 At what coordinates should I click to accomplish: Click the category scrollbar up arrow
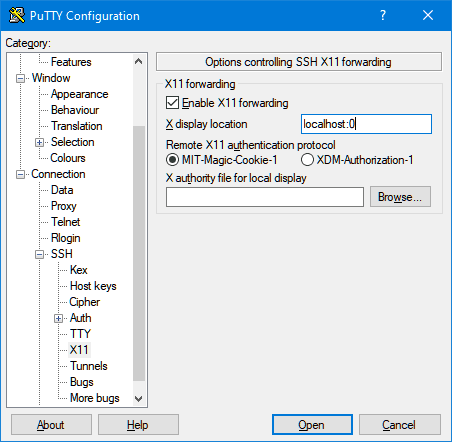[139, 62]
